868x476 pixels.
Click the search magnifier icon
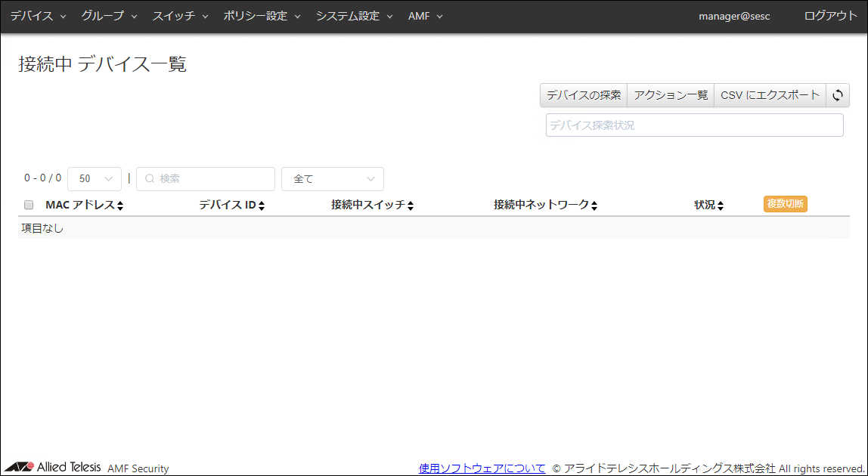point(149,179)
